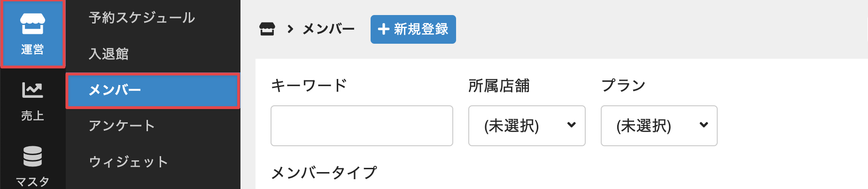Go to the 入退館 menu item
Image resolution: width=868 pixels, height=189 pixels.
tap(108, 54)
